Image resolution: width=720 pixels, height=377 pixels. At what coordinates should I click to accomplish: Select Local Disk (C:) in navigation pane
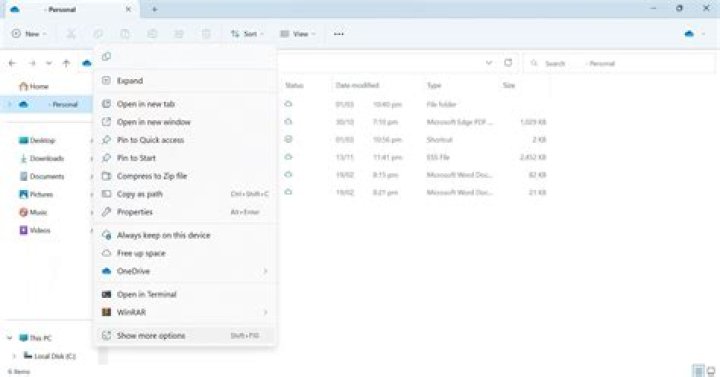click(x=50, y=356)
